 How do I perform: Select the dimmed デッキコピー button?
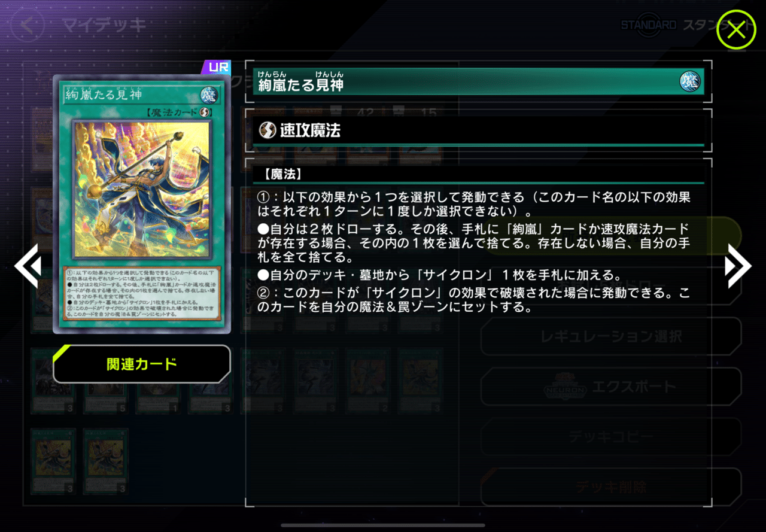[611, 437]
